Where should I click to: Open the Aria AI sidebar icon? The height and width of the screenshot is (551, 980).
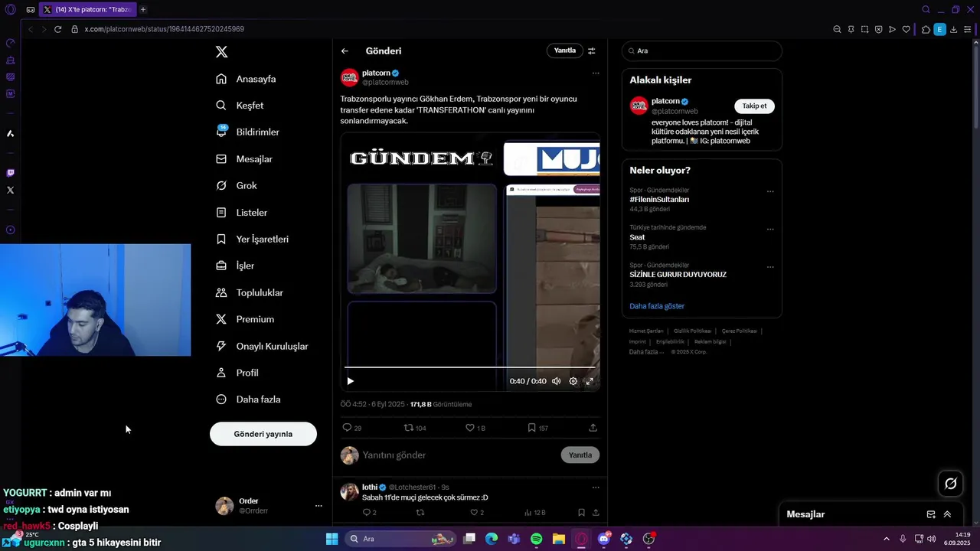coord(10,133)
